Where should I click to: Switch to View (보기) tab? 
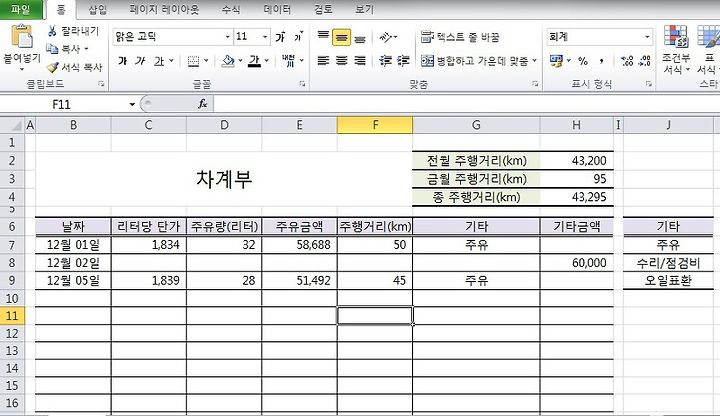coord(365,9)
